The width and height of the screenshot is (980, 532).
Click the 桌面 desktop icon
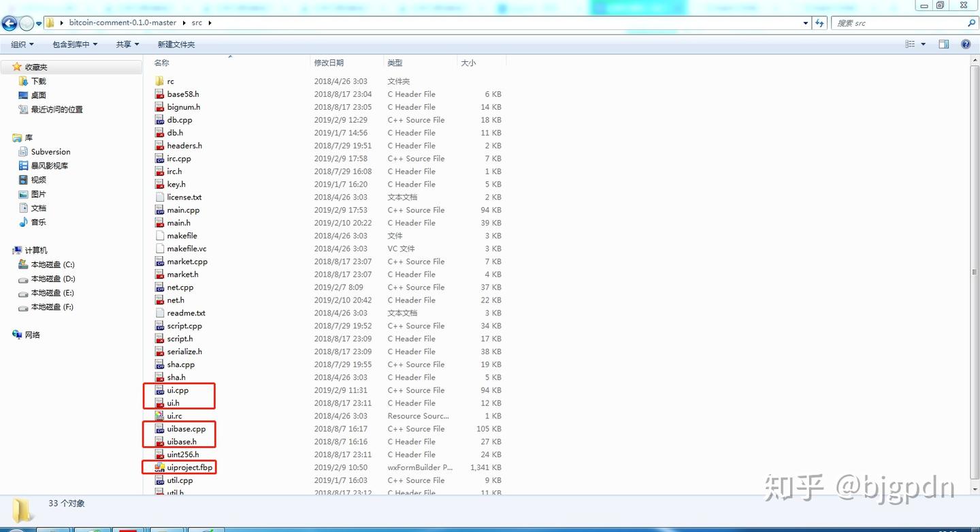pyautogui.click(x=24, y=95)
